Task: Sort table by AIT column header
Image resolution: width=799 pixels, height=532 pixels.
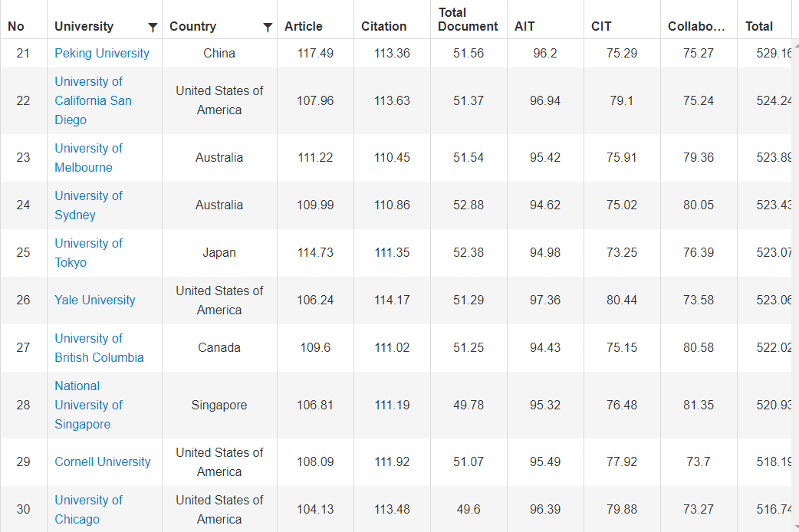Action: [x=525, y=27]
